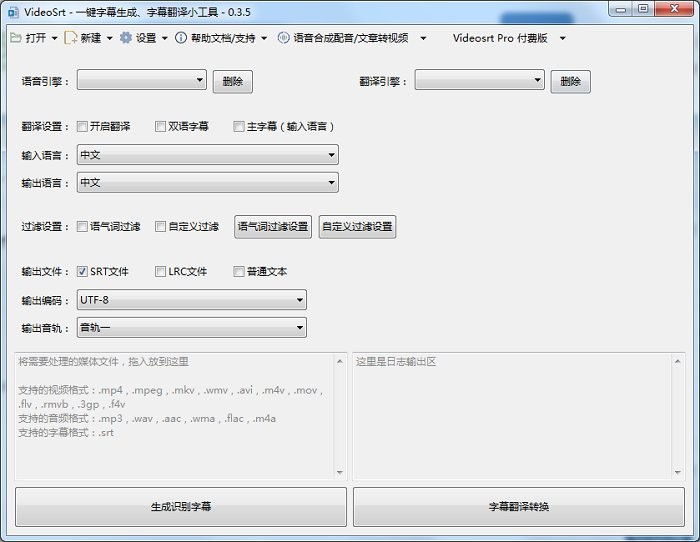Click the gear icon for 设置

pos(126,38)
